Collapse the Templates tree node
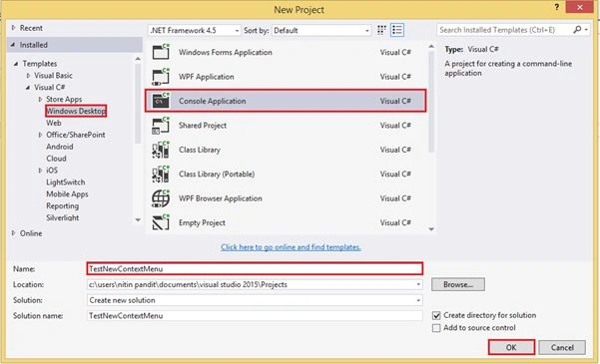600x364 pixels. pos(16,64)
